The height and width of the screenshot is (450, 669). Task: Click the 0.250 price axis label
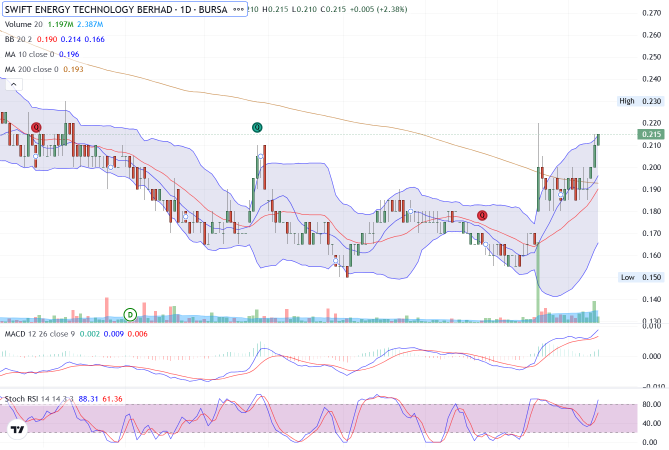coord(652,57)
